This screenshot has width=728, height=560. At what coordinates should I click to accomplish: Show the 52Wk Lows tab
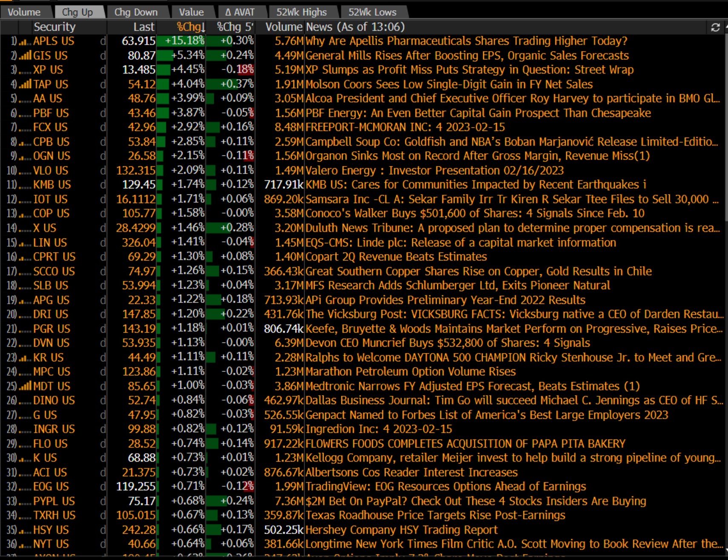(x=372, y=12)
